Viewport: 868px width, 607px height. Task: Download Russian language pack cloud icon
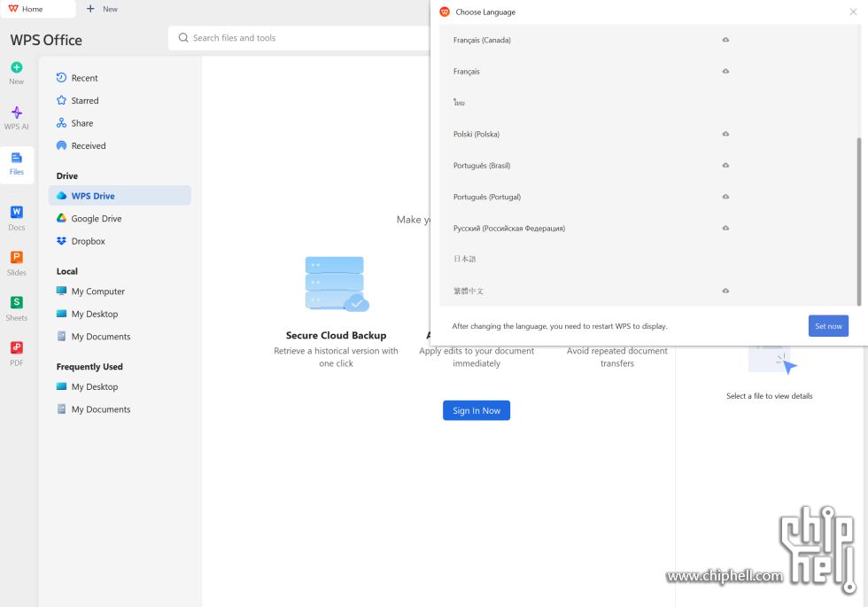tap(725, 229)
